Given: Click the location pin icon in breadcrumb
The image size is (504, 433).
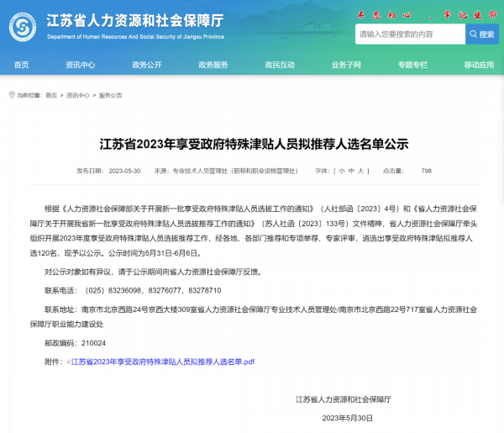Looking at the screenshot, I should pos(12,95).
